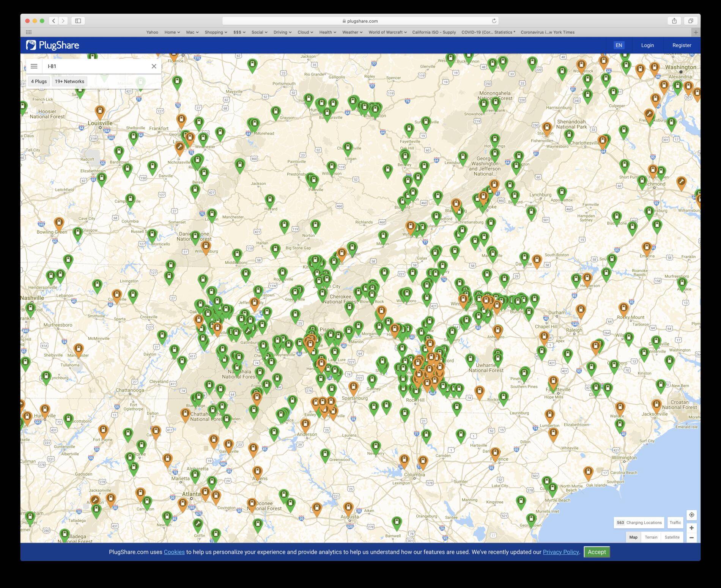Expand the Weather bookmarks folder
The width and height of the screenshot is (721, 588).
352,32
